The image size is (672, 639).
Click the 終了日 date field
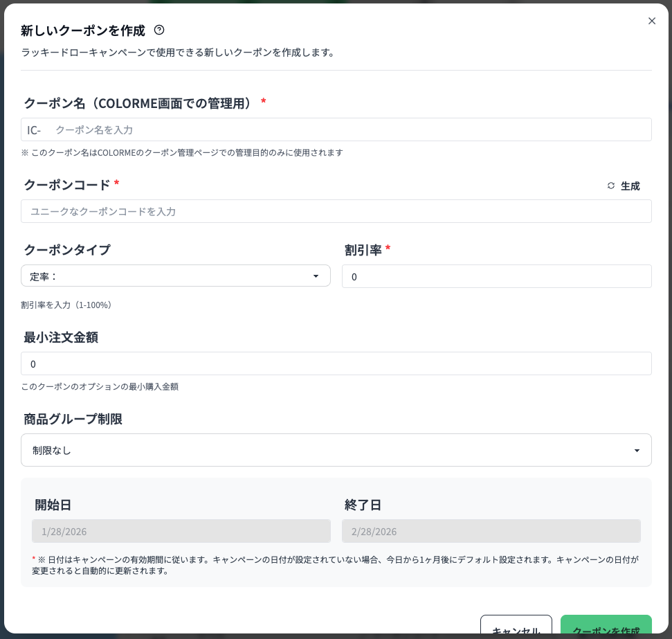click(x=491, y=531)
